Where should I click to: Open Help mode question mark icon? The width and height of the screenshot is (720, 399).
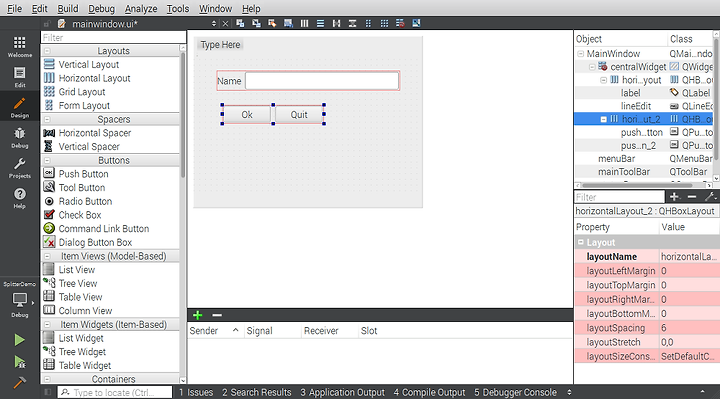(20, 198)
